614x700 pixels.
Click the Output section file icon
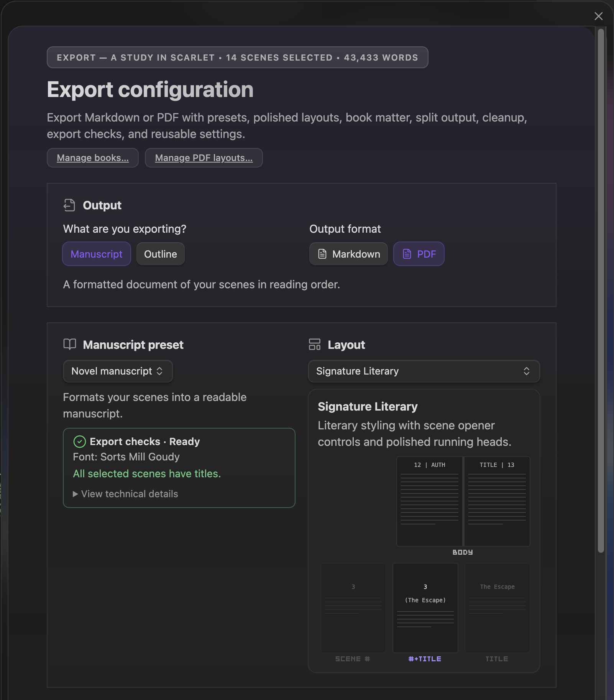pos(69,205)
